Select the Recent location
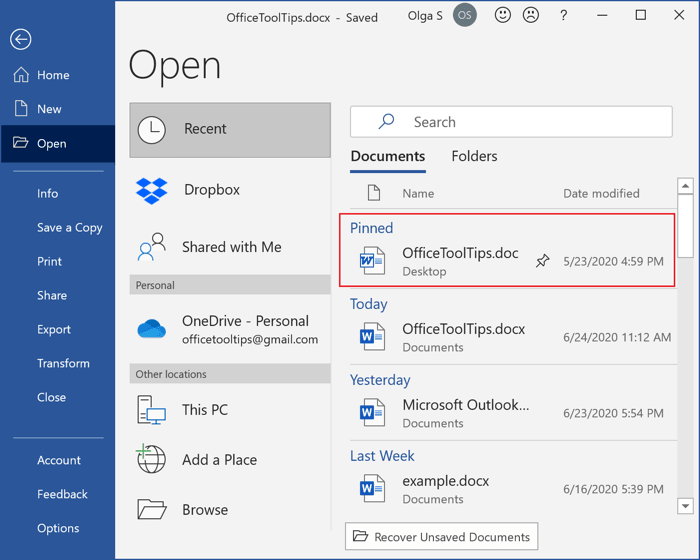Image resolution: width=700 pixels, height=560 pixels. pos(230,130)
